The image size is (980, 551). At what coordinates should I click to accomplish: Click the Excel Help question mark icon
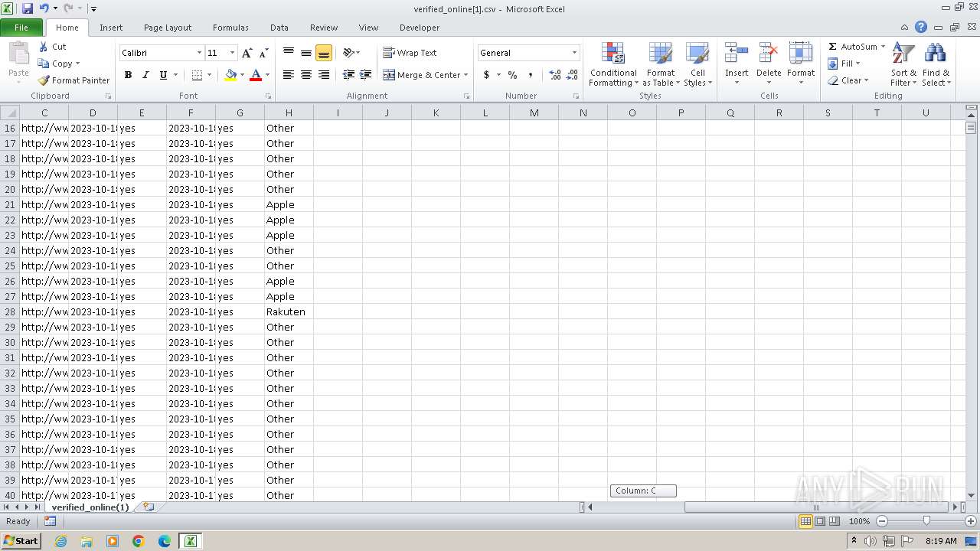coord(921,27)
